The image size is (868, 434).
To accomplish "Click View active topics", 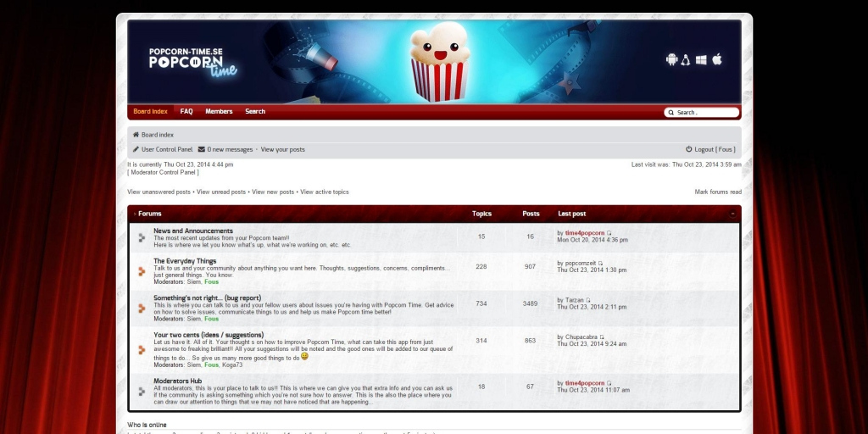I will (325, 192).
